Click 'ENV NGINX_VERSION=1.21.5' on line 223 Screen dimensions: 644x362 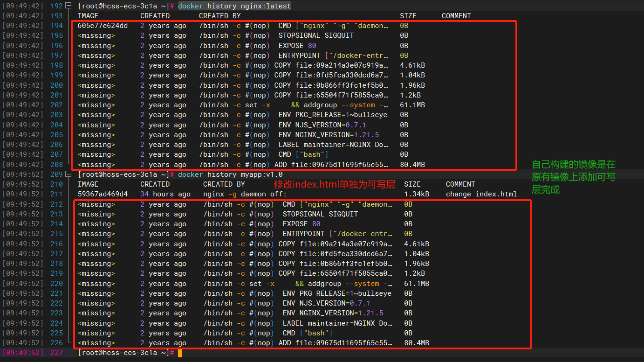click(333, 313)
